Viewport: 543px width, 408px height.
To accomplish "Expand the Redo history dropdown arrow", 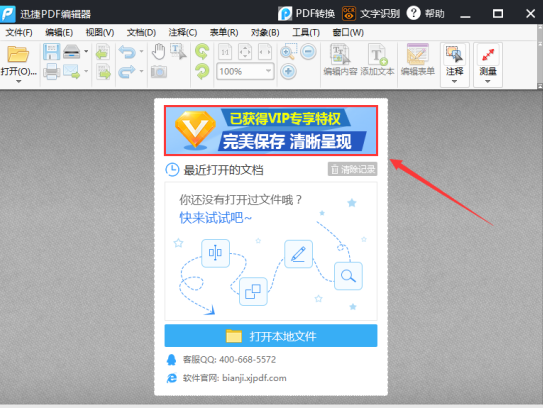I will click(141, 71).
